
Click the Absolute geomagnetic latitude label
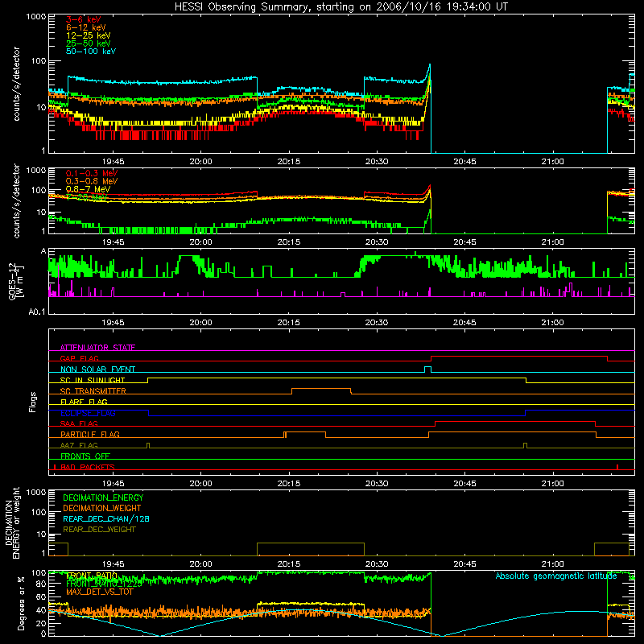click(556, 576)
